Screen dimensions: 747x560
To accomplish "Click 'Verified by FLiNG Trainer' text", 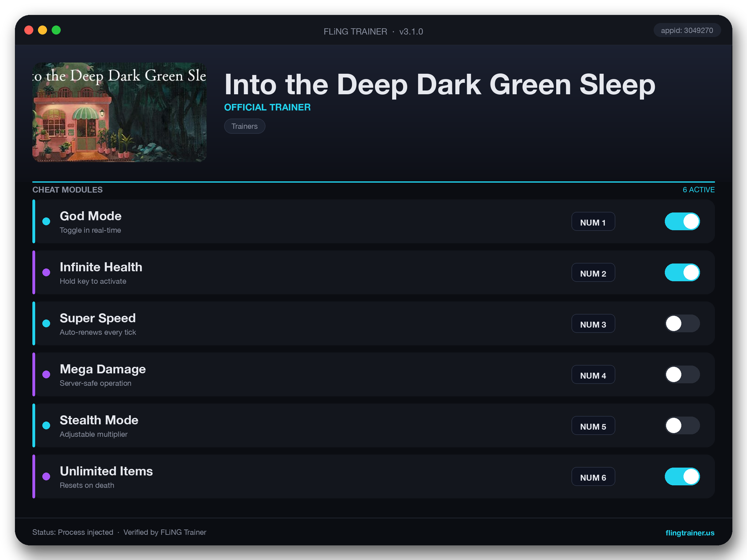I will click(165, 532).
